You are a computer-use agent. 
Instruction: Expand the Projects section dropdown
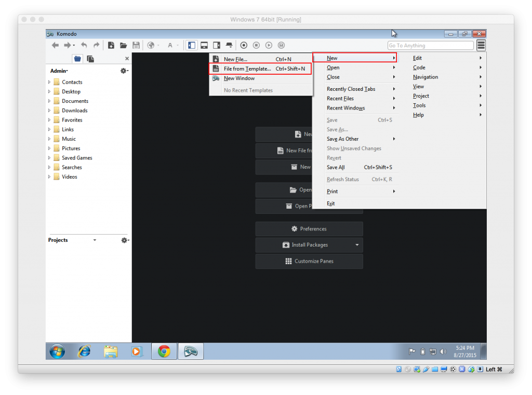point(94,240)
